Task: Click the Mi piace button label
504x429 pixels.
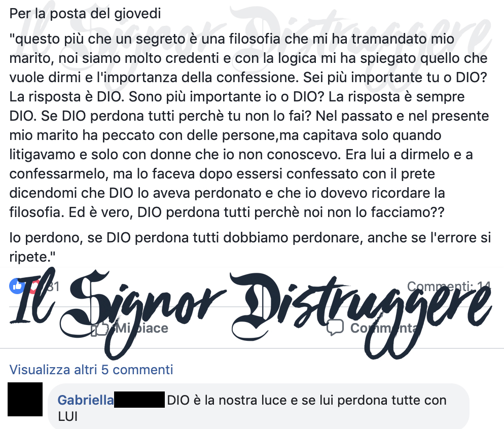Action: click(x=141, y=328)
